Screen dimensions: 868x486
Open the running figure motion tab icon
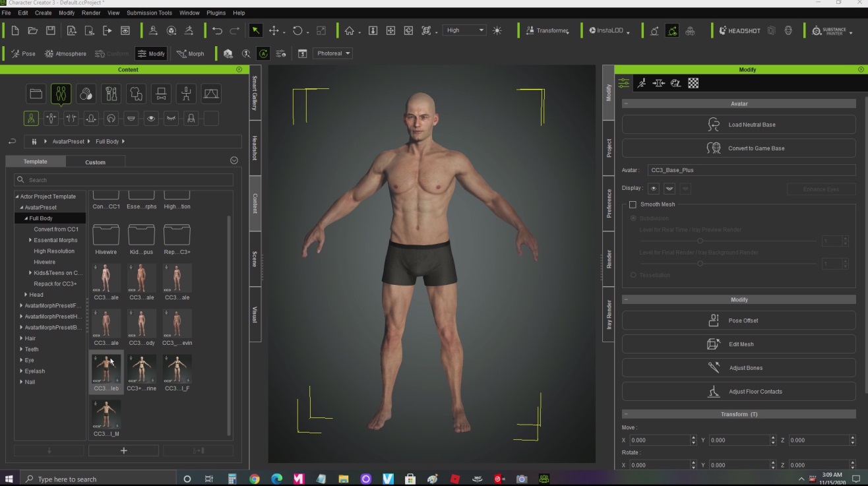[641, 83]
